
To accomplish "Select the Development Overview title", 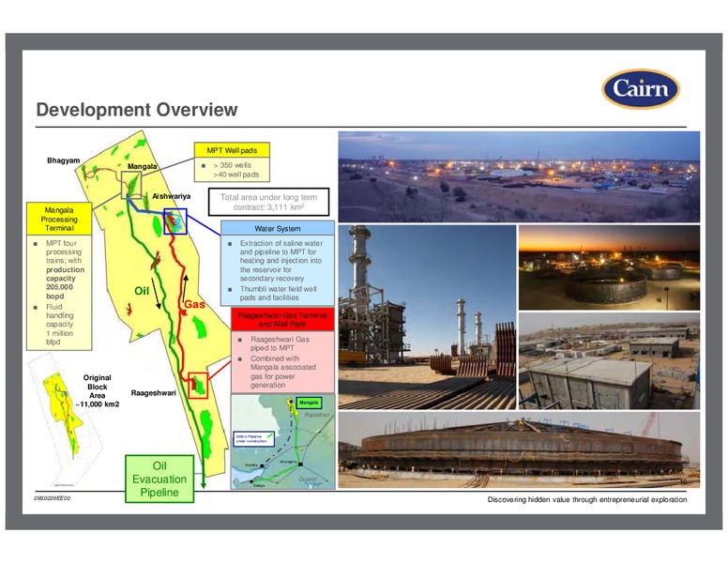I will click(x=137, y=110).
